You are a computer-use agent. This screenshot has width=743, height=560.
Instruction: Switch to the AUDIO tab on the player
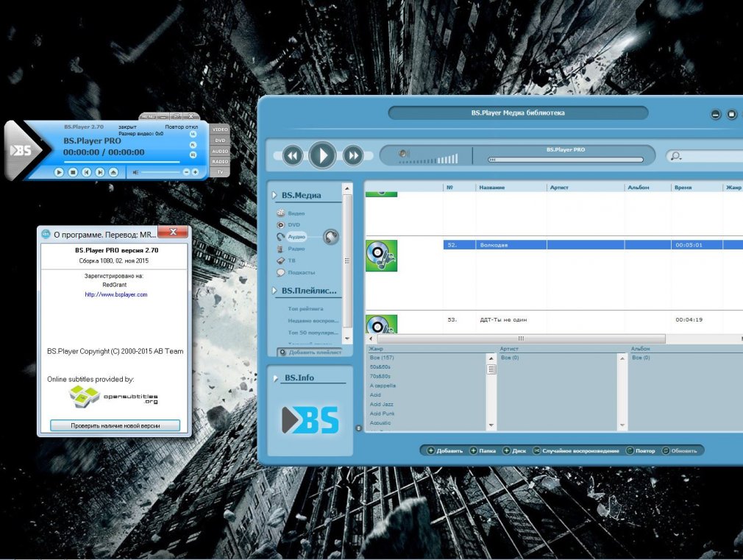[220, 152]
